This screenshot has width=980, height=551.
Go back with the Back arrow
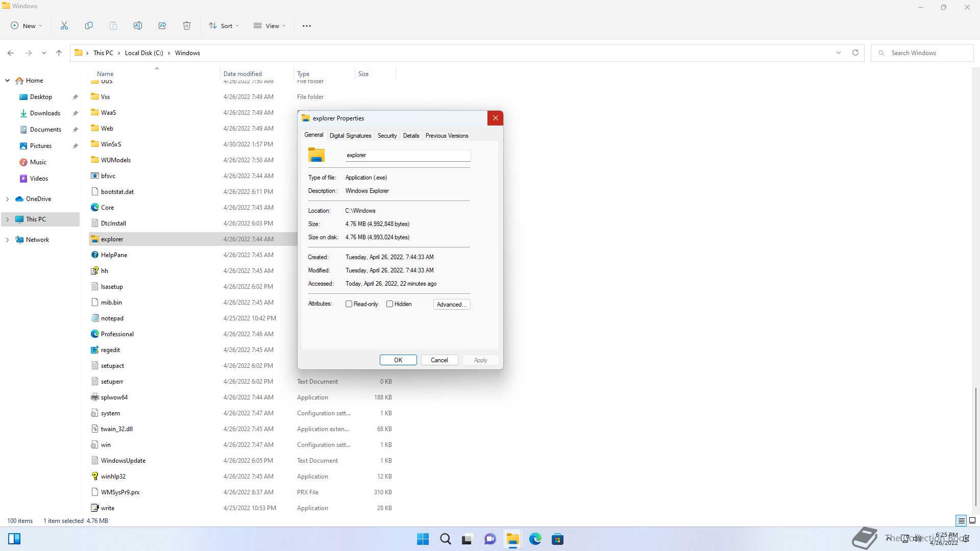[11, 53]
